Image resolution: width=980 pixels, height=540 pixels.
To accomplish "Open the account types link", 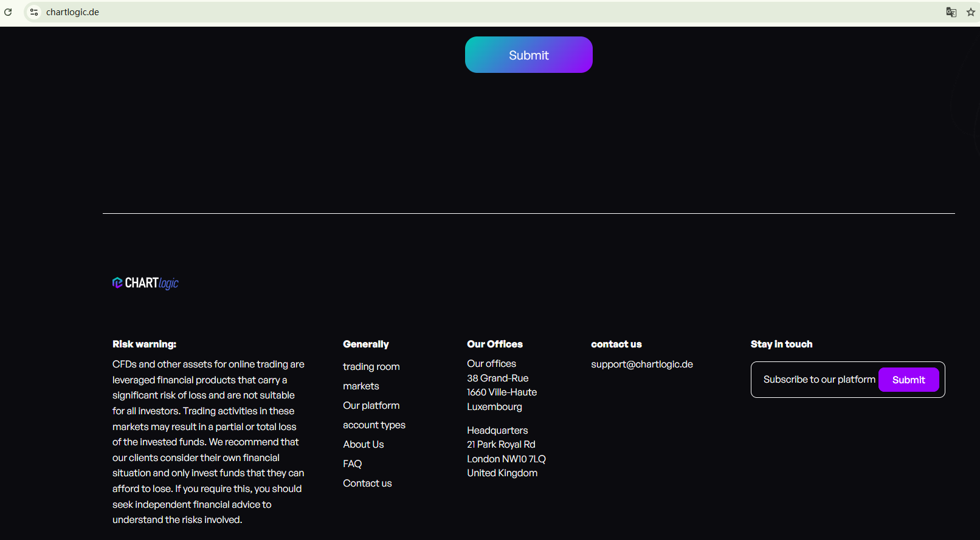I will click(x=374, y=425).
